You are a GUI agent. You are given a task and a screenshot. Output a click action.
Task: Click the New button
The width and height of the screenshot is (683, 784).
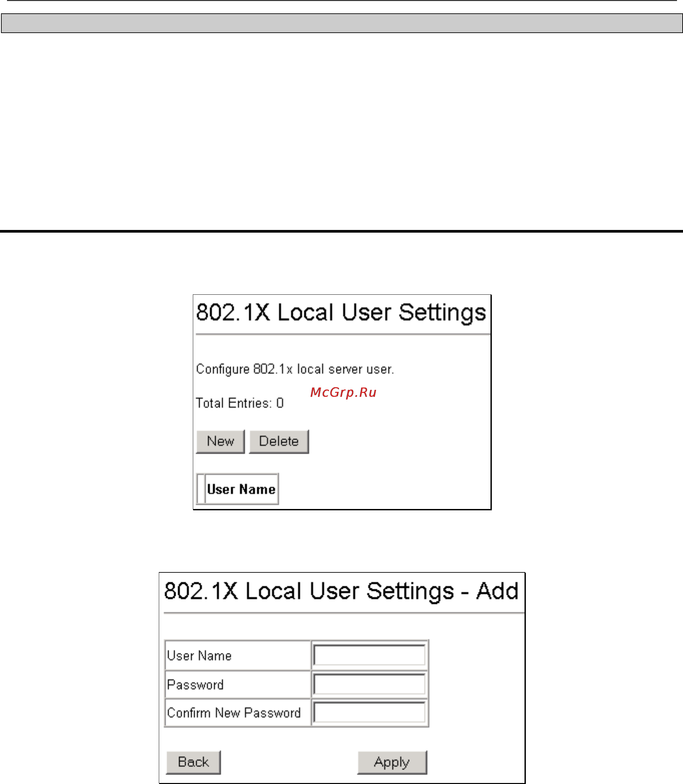click(x=220, y=442)
